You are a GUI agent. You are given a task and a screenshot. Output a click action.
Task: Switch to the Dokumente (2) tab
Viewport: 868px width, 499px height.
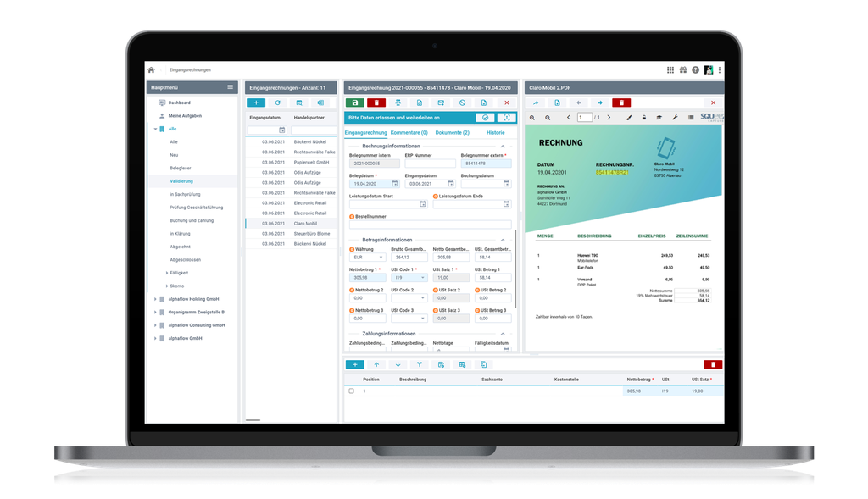[x=453, y=133]
